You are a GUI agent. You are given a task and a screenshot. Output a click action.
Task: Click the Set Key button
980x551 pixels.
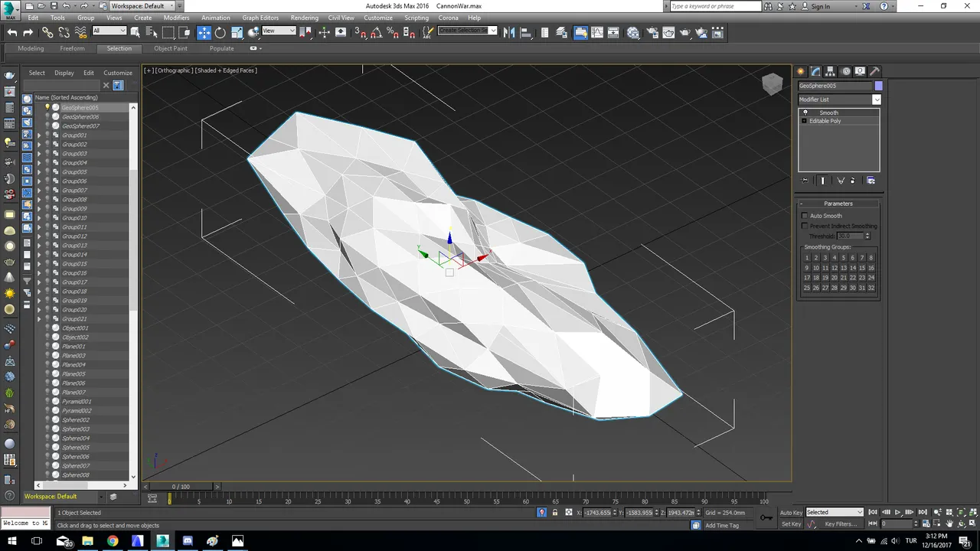point(791,524)
